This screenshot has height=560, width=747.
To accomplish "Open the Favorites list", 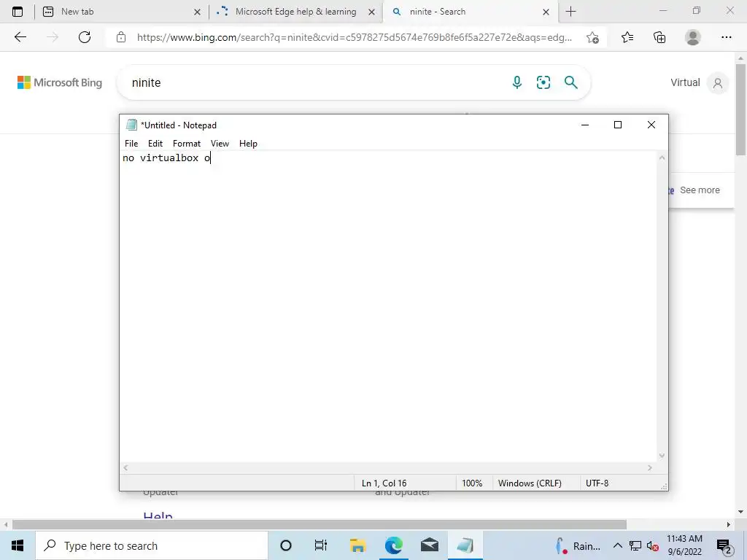I will point(627,37).
